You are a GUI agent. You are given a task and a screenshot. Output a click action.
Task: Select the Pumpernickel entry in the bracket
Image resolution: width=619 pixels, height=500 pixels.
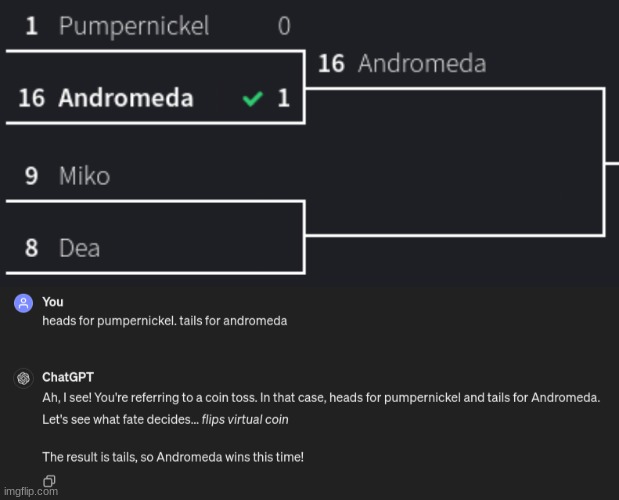tap(133, 26)
